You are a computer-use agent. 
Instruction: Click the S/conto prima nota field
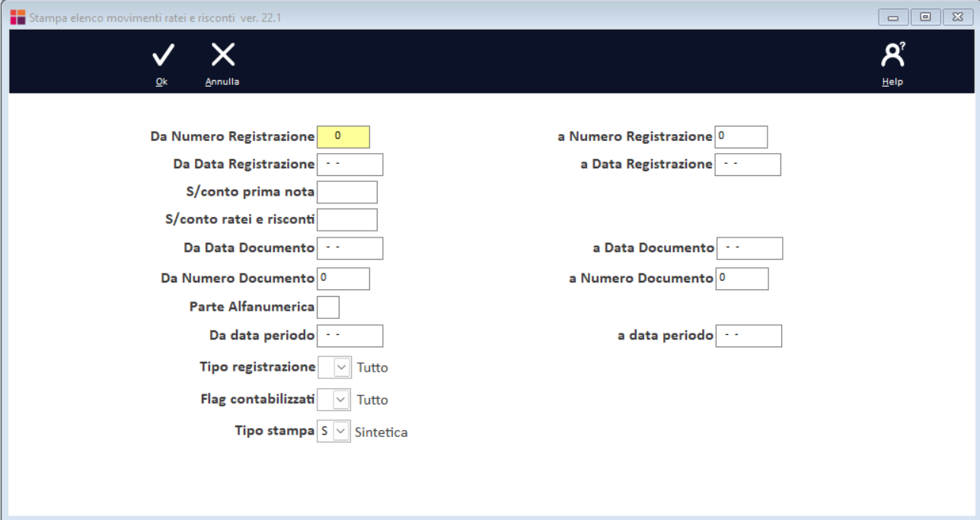point(347,193)
